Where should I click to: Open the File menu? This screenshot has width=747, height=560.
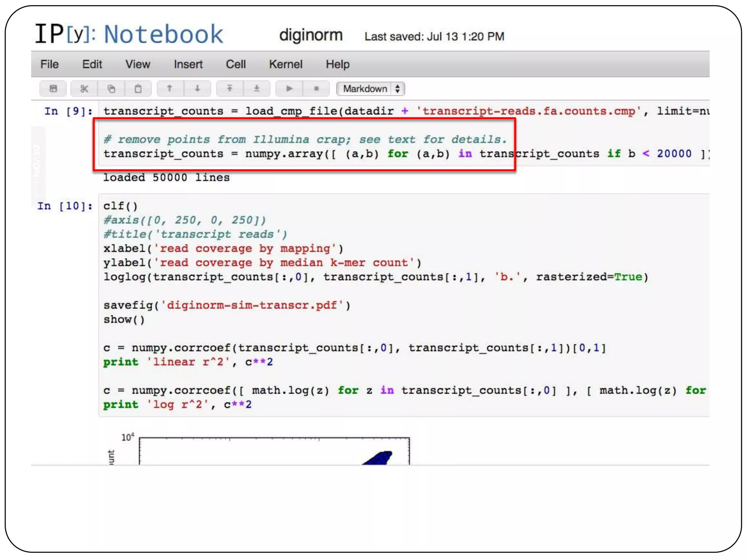(50, 64)
